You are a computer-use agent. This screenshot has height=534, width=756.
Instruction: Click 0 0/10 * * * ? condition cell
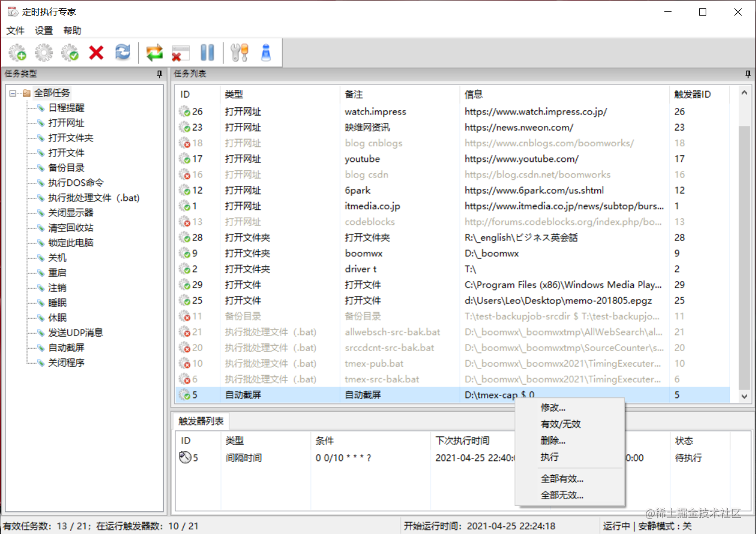[x=343, y=458]
